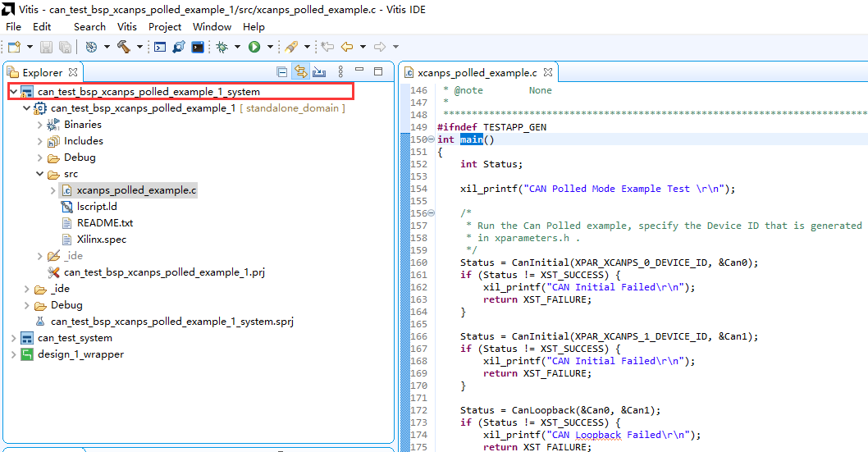
Task: Open the Vitis menu
Action: click(x=127, y=26)
